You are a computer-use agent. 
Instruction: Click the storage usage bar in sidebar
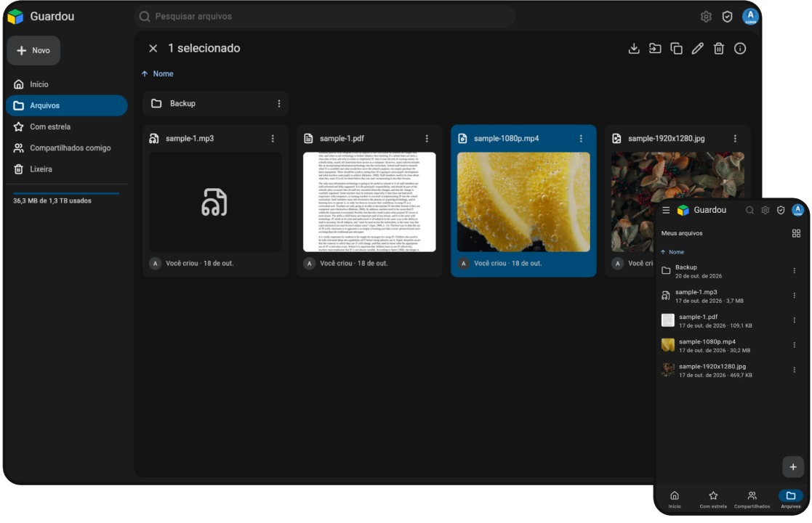click(66, 193)
